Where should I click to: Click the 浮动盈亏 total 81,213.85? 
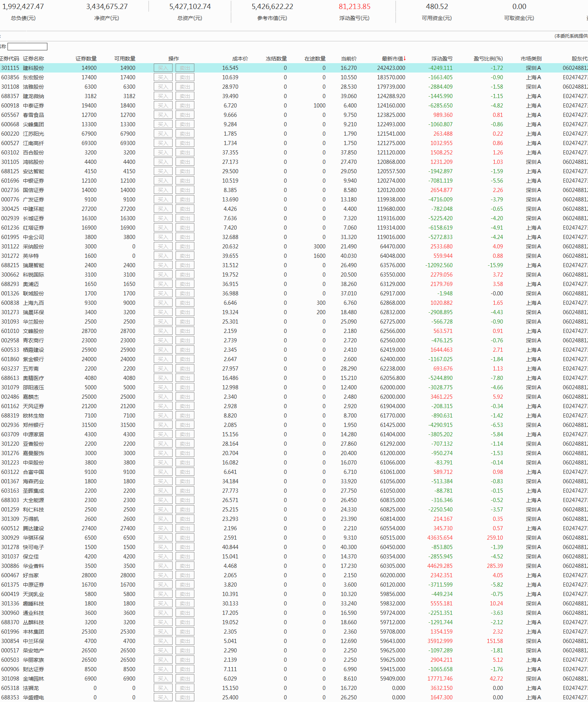tap(355, 7)
